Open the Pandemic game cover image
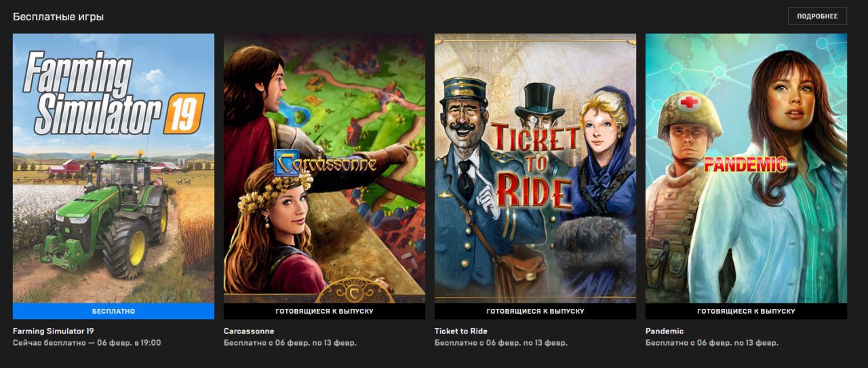 [x=746, y=168]
